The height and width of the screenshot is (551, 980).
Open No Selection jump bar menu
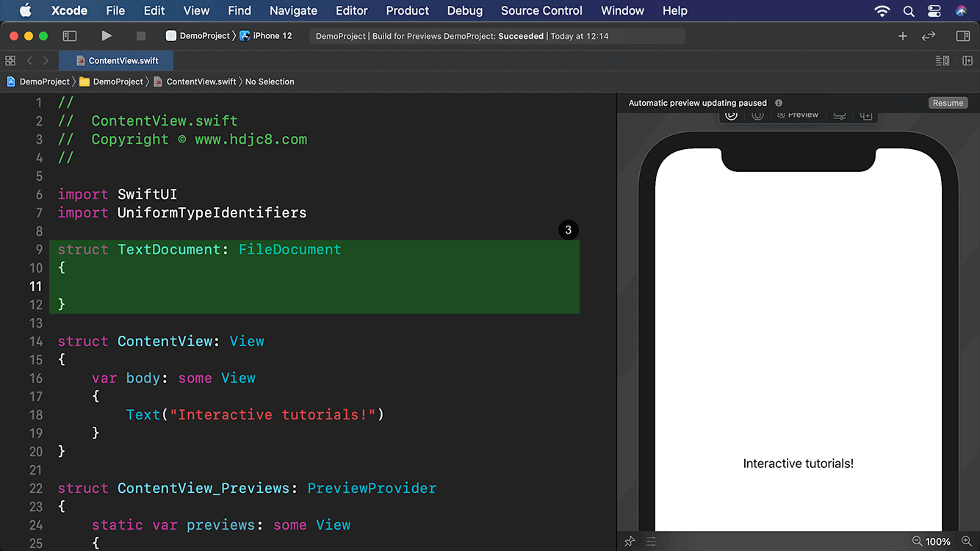click(270, 82)
